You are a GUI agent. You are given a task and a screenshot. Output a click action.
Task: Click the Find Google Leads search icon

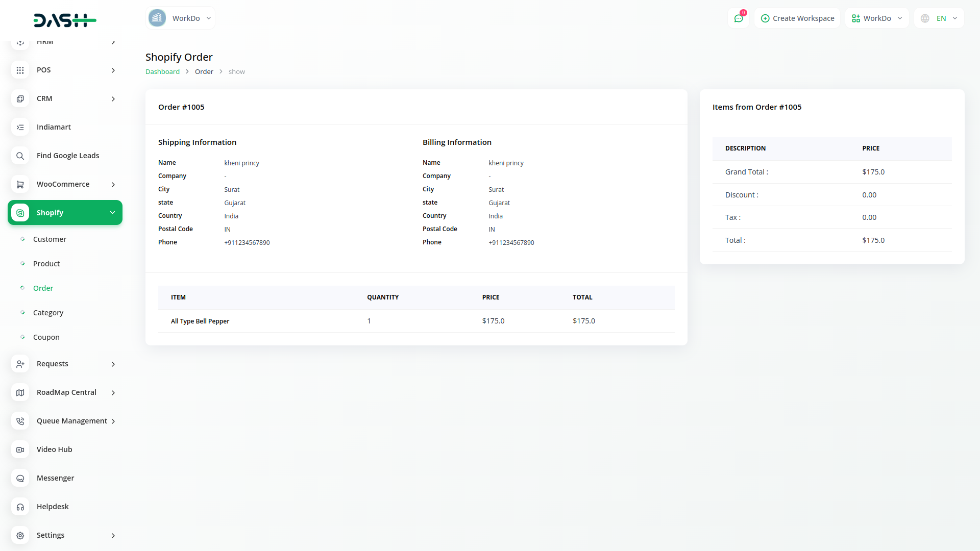click(x=20, y=156)
